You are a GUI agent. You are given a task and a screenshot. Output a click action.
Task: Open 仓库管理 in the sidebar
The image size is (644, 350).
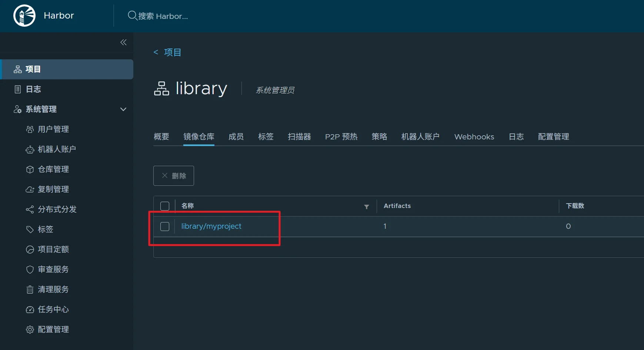click(53, 169)
